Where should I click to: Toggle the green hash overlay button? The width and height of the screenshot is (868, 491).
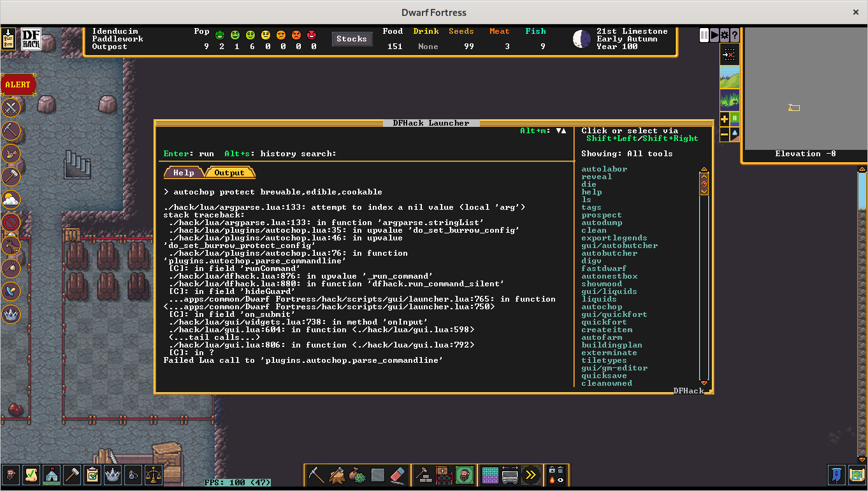click(735, 119)
